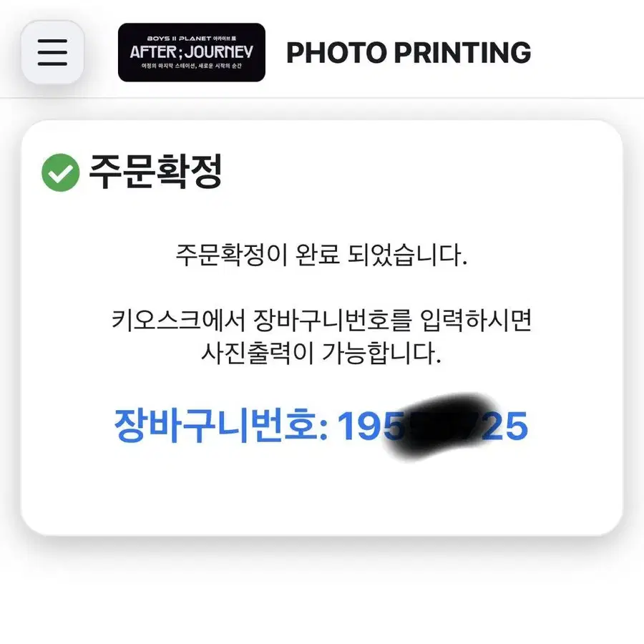Click empty area inside the confirmation card
The width and height of the screenshot is (644, 644).
point(321,493)
